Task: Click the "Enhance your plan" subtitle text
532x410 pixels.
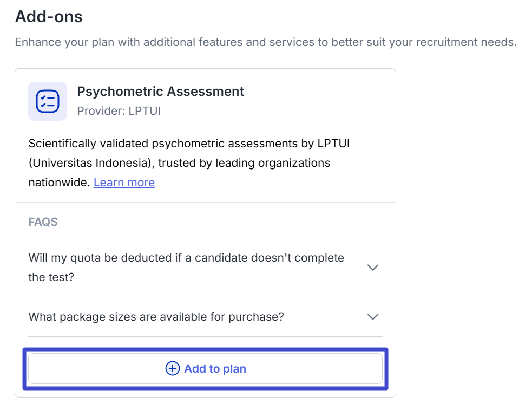Action: point(266,42)
